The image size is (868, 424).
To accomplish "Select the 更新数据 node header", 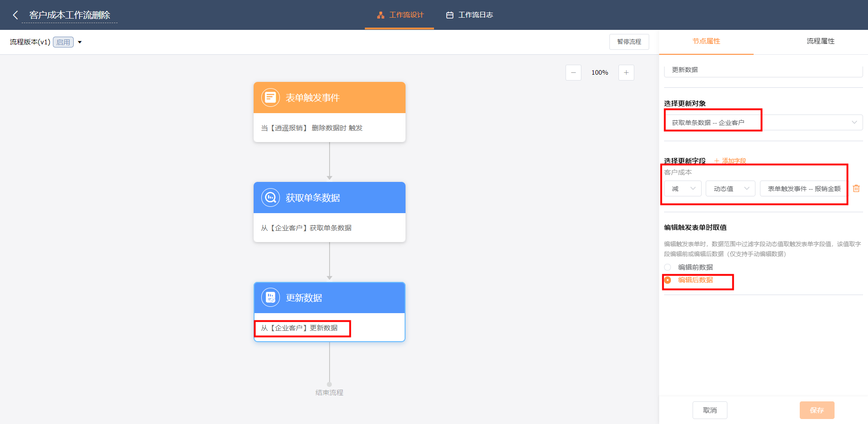I will 330,297.
